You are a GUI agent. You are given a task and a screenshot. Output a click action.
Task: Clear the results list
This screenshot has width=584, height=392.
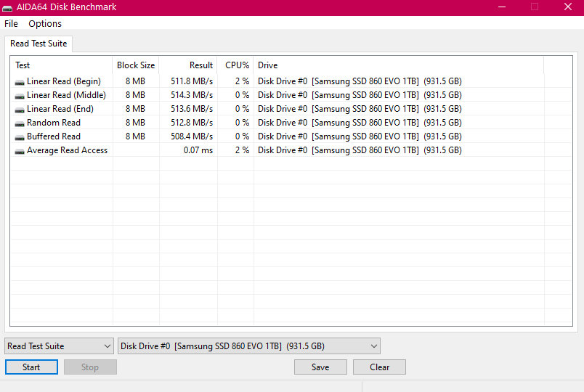point(379,367)
